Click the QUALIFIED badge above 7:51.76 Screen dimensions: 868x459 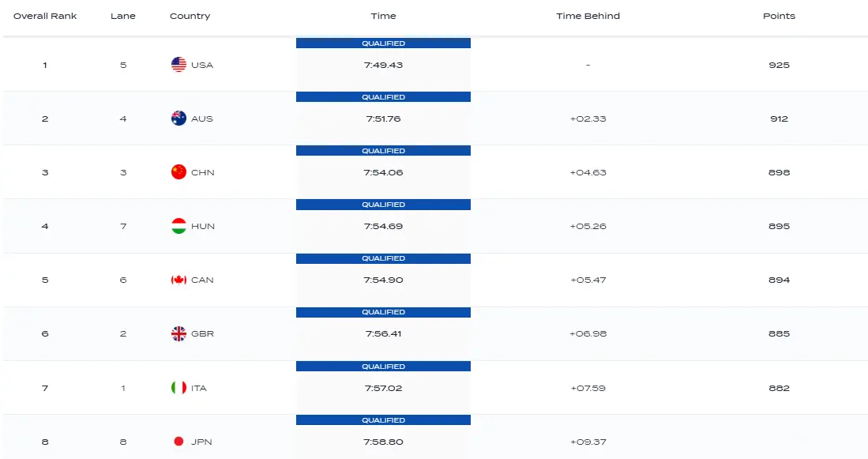coord(383,97)
